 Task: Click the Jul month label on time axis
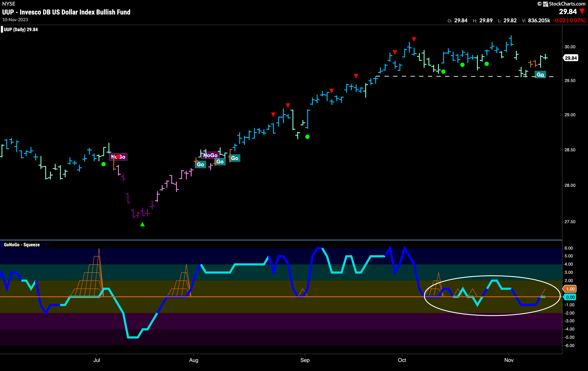click(x=97, y=360)
